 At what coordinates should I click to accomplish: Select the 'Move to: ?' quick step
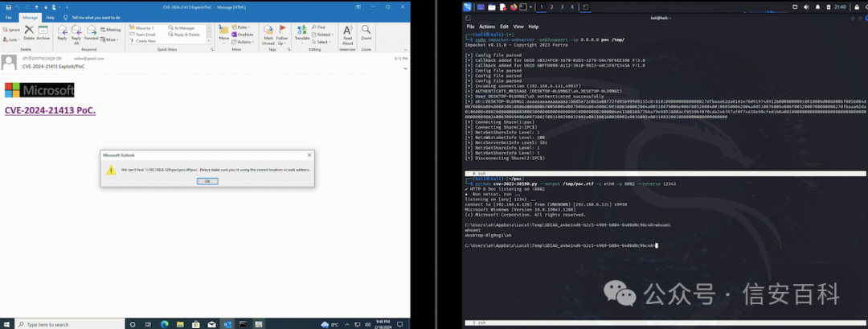click(143, 27)
